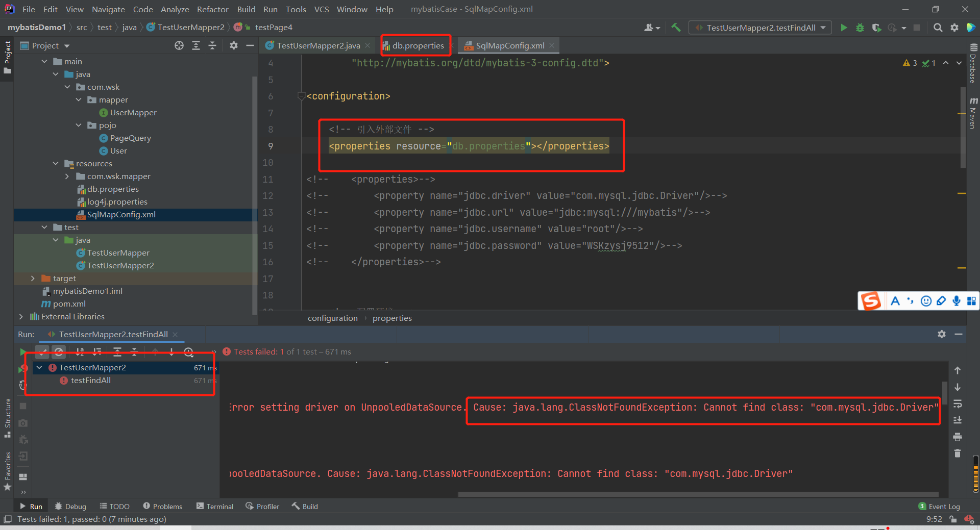
Task: Go to the next highlighted error arrow
Action: [x=959, y=63]
